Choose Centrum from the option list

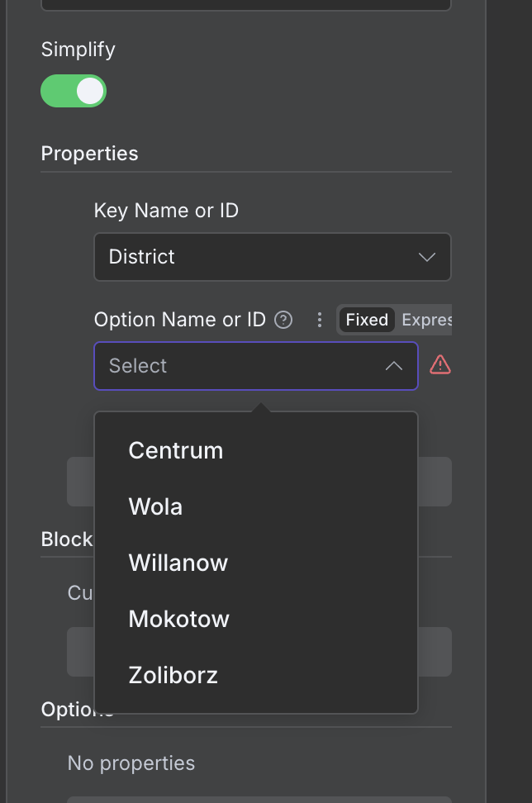pyautogui.click(x=176, y=450)
